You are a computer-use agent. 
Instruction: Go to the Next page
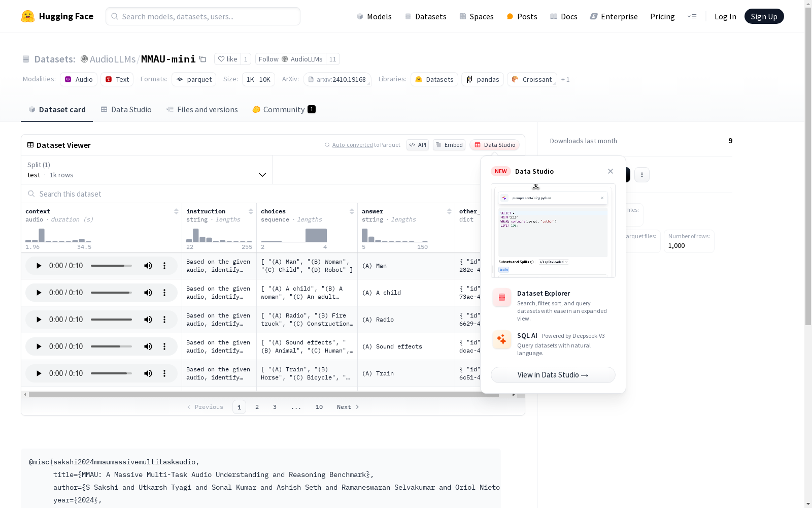(x=348, y=407)
